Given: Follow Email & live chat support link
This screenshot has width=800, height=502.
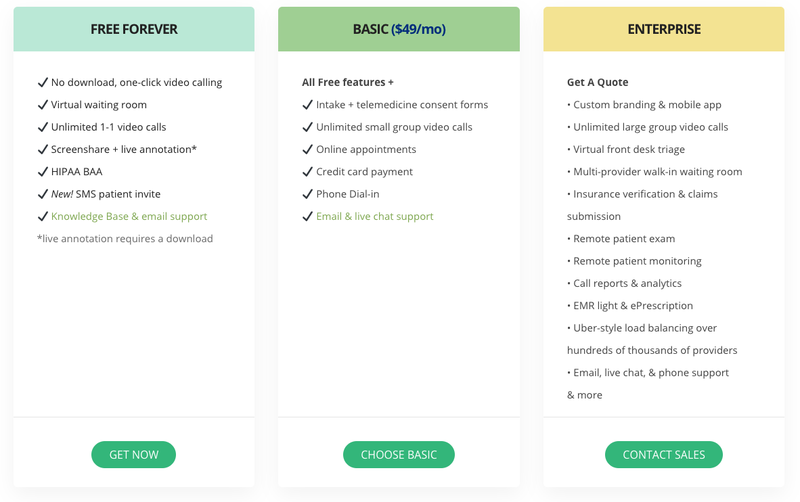Looking at the screenshot, I should point(374,216).
